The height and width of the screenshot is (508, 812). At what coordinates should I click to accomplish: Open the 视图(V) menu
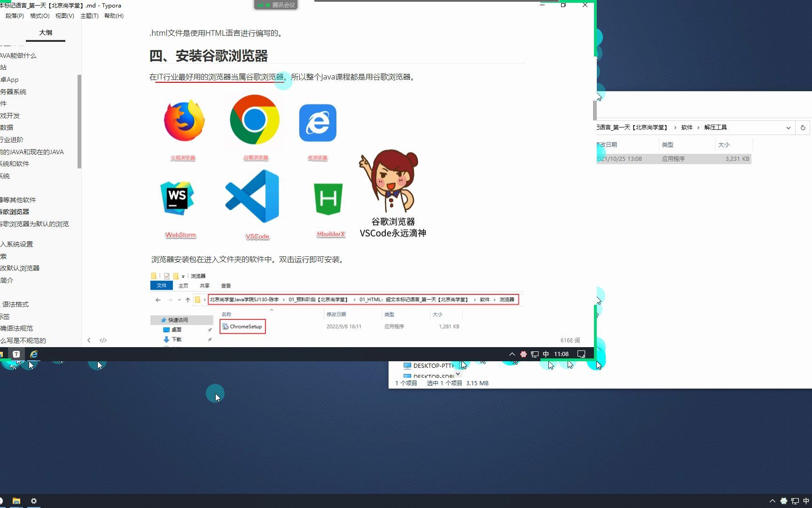pos(65,16)
